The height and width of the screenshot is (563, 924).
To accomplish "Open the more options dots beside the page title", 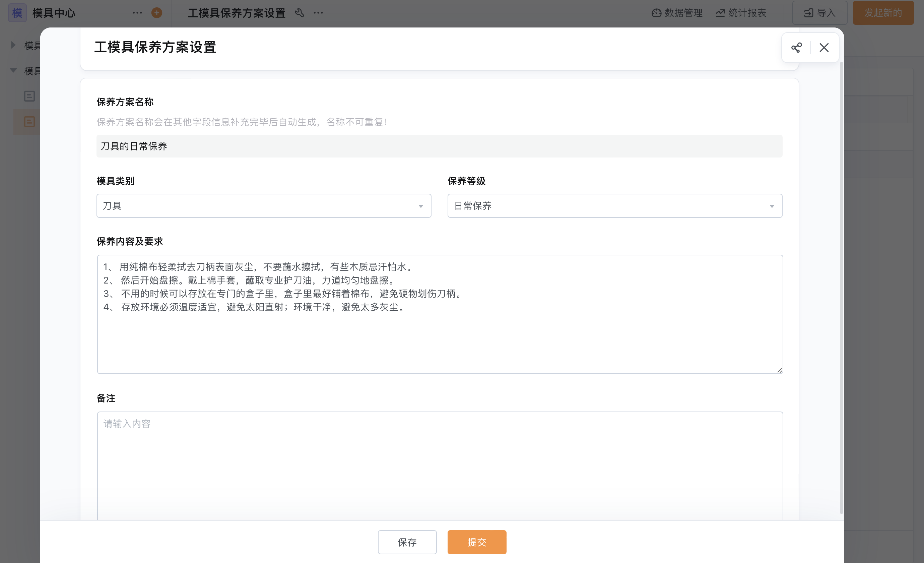I will [x=318, y=13].
